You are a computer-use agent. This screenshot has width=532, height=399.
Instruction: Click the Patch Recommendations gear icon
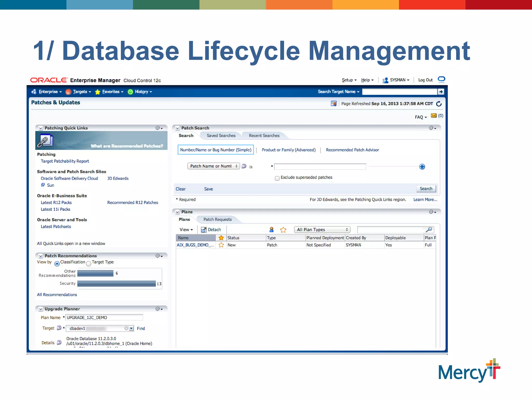pyautogui.click(x=159, y=256)
